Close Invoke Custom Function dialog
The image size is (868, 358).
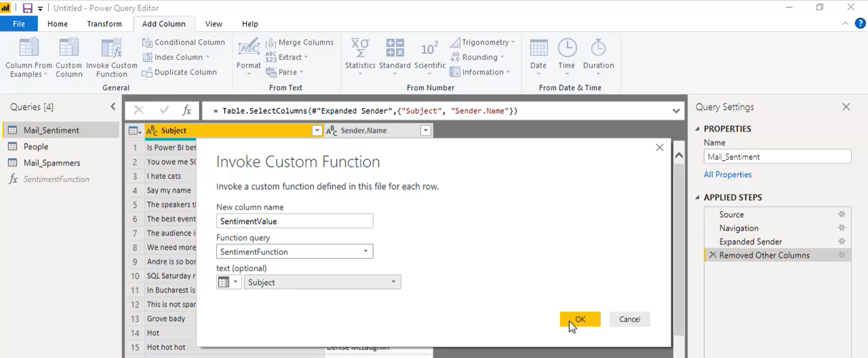pyautogui.click(x=659, y=147)
